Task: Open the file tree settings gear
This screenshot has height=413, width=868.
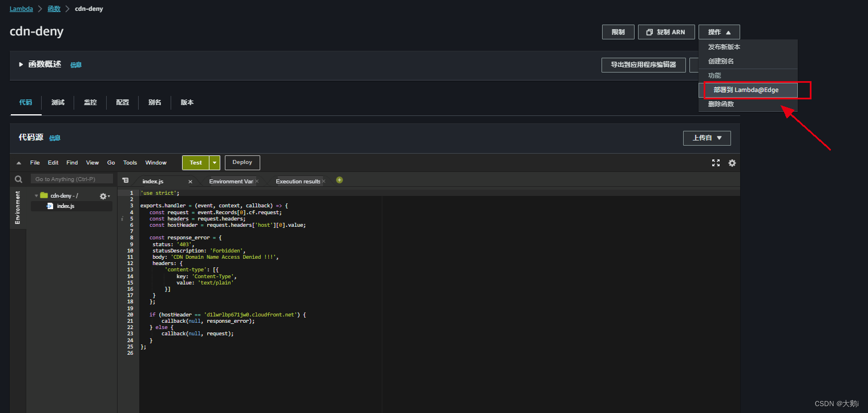Action: pyautogui.click(x=104, y=196)
